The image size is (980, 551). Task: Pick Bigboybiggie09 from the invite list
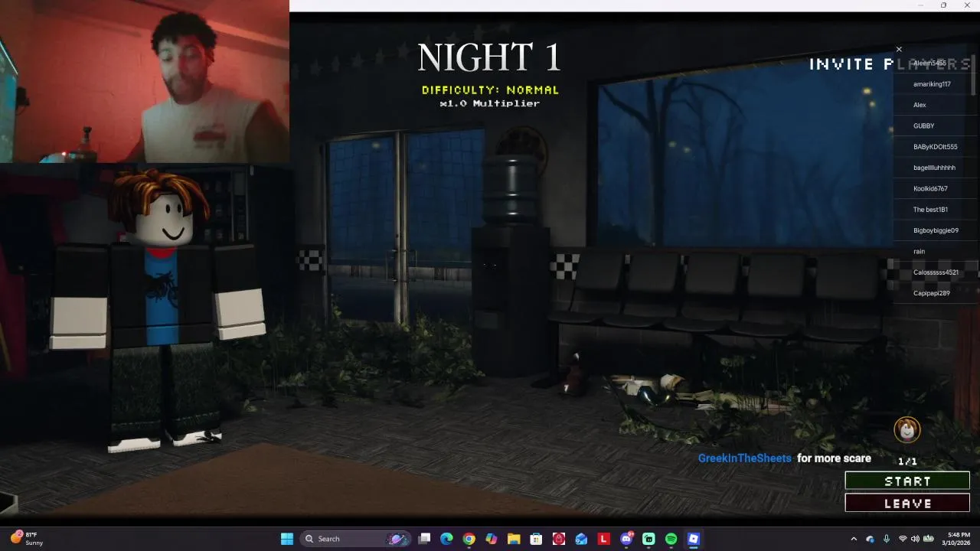(935, 230)
